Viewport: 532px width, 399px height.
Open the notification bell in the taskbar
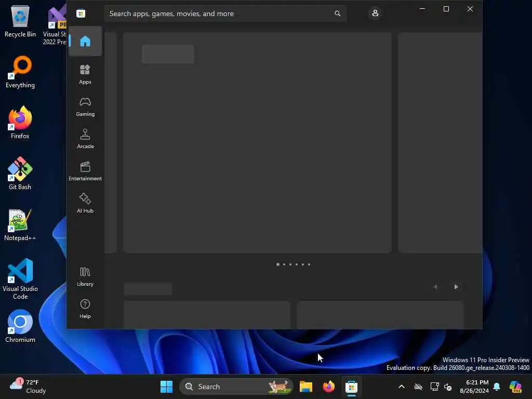point(497,387)
